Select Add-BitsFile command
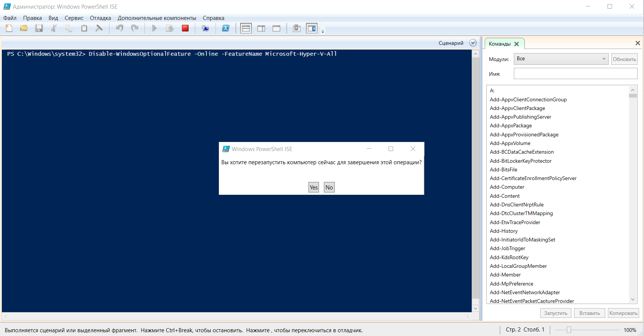This screenshot has width=644, height=336. (503, 170)
